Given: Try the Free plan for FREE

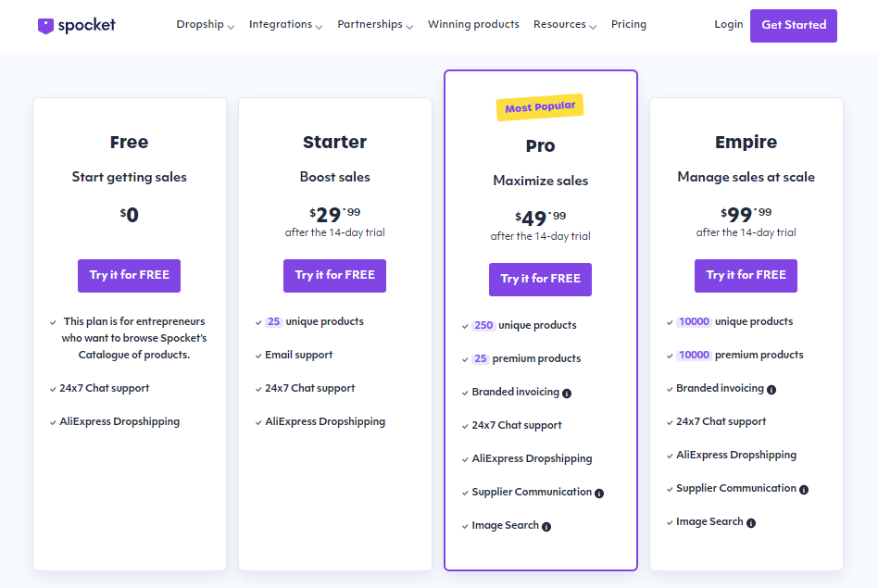Looking at the screenshot, I should click(x=130, y=276).
